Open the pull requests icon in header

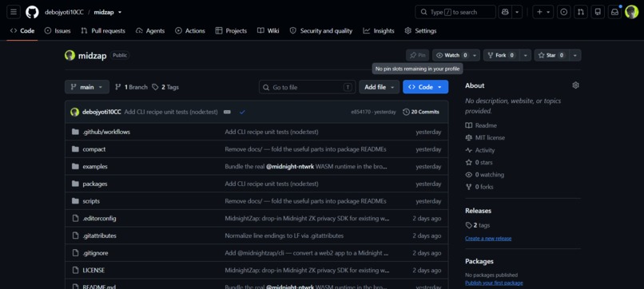coord(581,12)
